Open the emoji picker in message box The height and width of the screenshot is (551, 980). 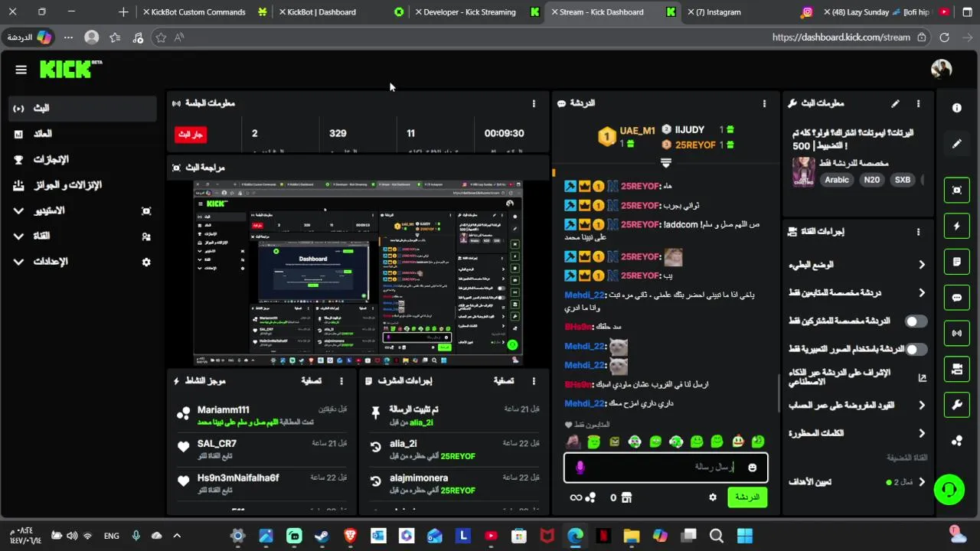[752, 468]
